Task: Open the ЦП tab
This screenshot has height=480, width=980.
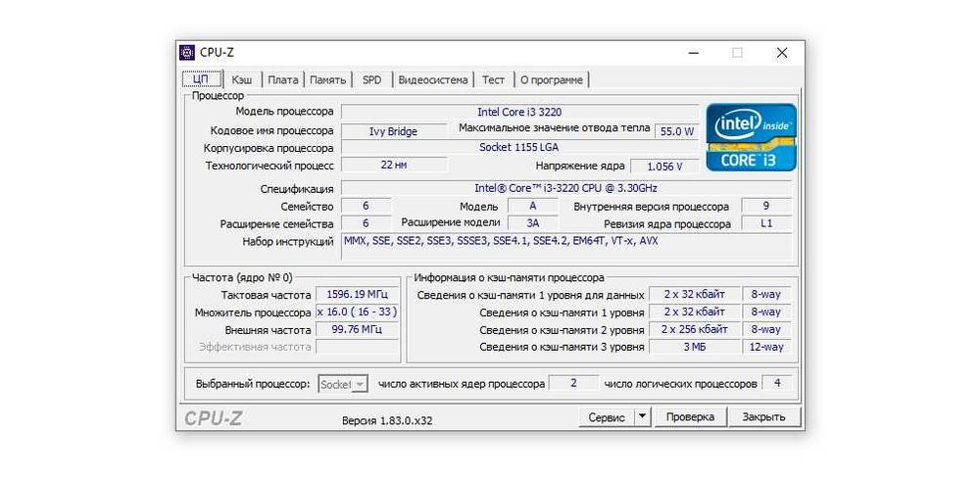Action: 201,80
